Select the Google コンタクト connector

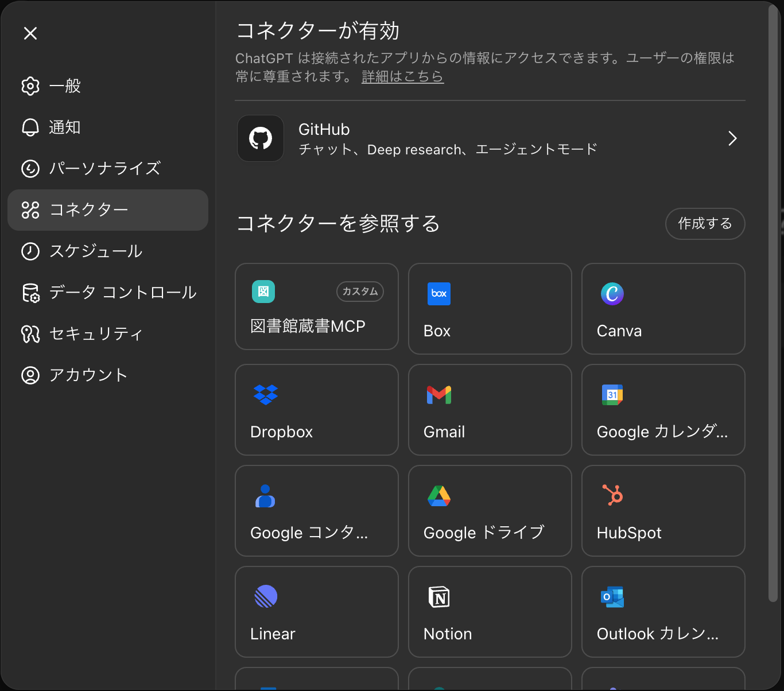click(x=316, y=510)
